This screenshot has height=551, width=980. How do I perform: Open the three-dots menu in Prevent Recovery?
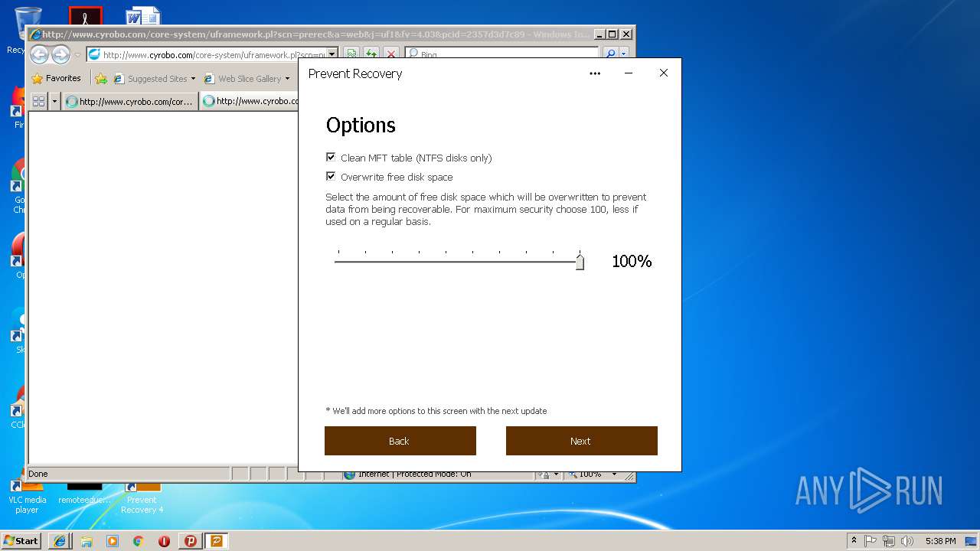pos(595,73)
